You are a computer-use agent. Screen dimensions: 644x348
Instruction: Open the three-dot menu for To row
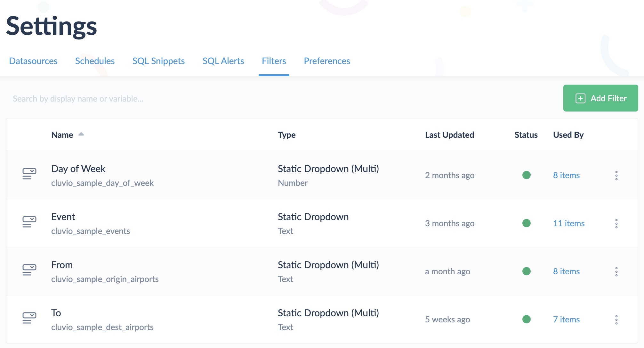616,319
